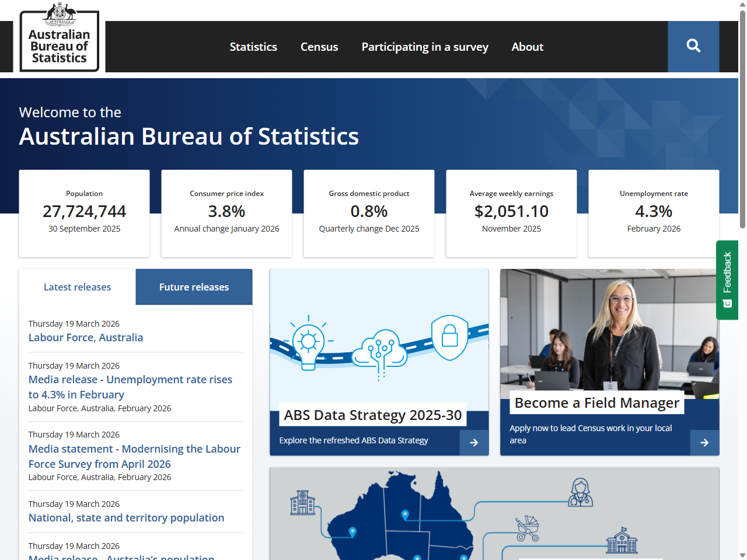Switch to the Future releases tab

194,286
